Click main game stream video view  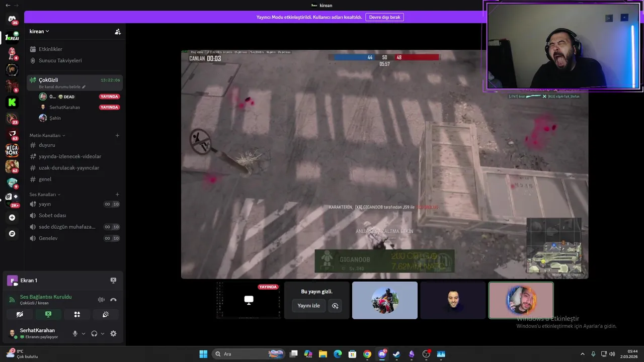click(384, 164)
